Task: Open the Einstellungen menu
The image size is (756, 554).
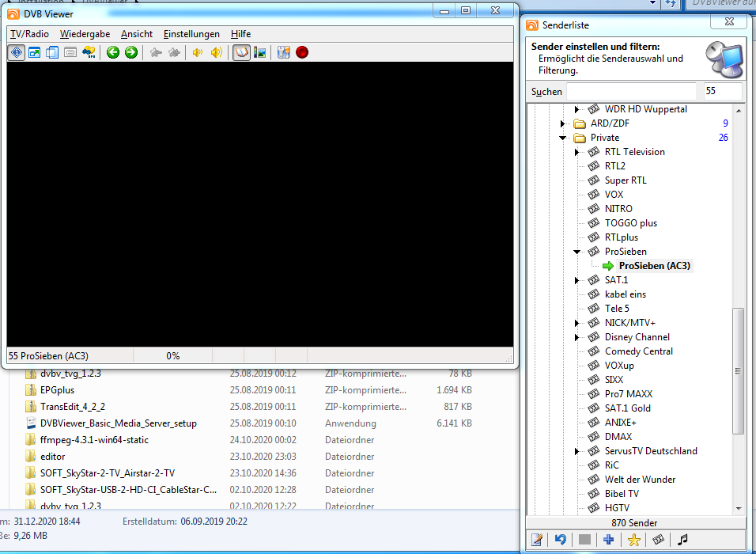Action: point(191,34)
